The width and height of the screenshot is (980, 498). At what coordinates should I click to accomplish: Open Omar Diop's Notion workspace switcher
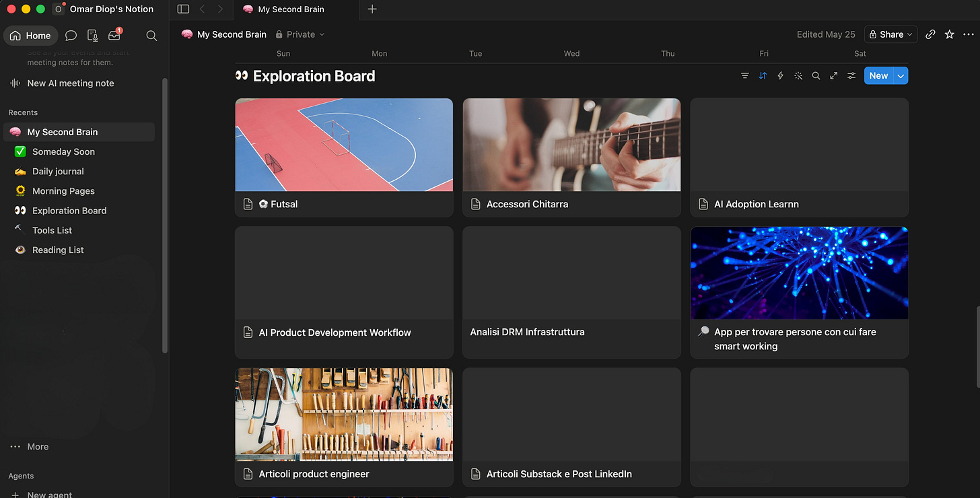tap(104, 9)
